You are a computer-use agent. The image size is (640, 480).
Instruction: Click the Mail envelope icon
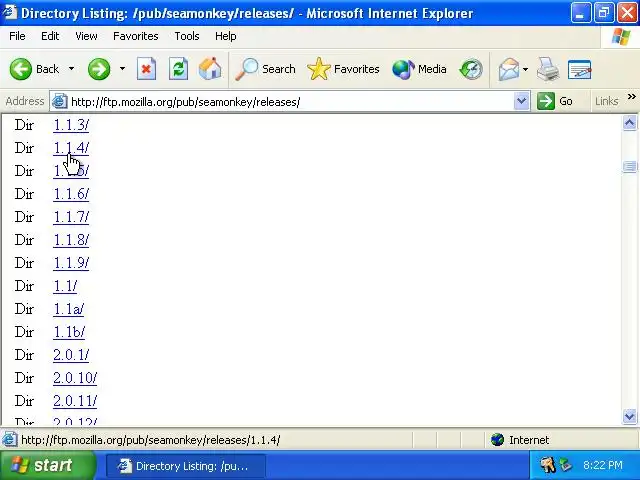tap(508, 69)
